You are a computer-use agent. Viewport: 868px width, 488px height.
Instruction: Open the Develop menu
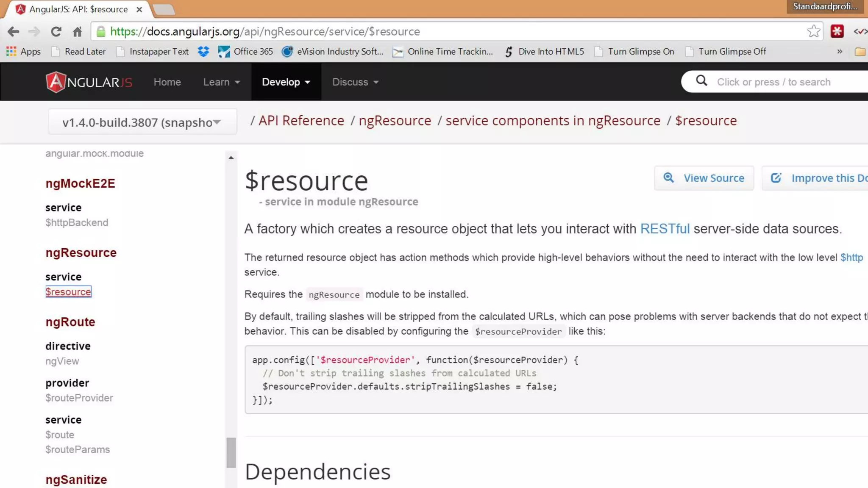pyautogui.click(x=286, y=82)
